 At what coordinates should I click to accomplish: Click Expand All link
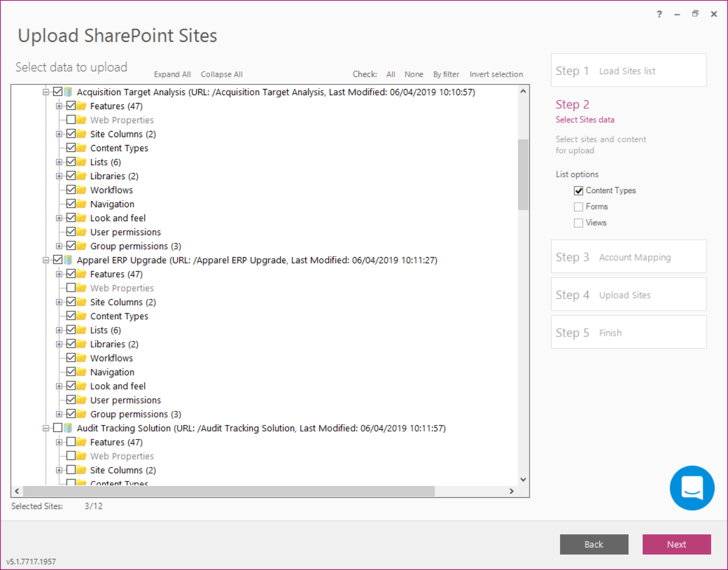(172, 74)
